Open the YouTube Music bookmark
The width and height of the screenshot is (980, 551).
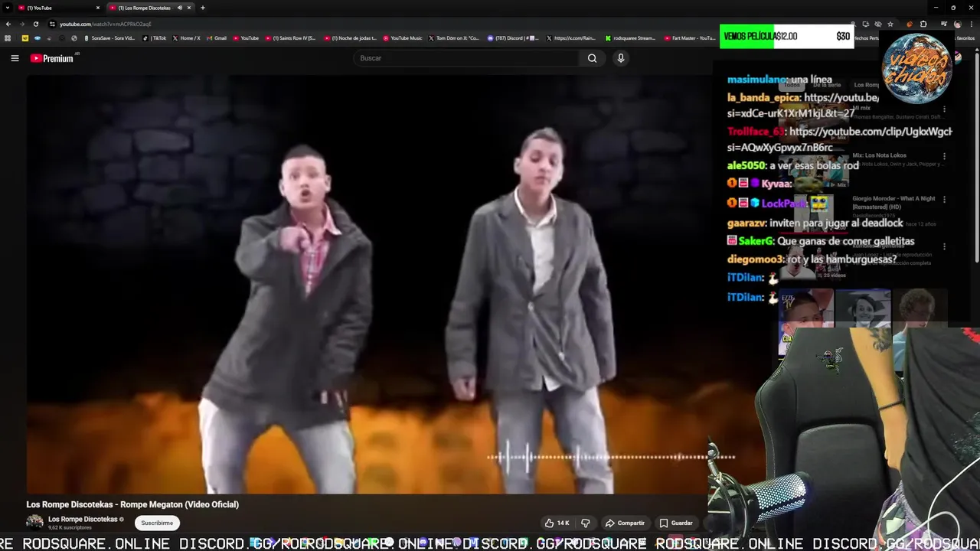coord(403,37)
